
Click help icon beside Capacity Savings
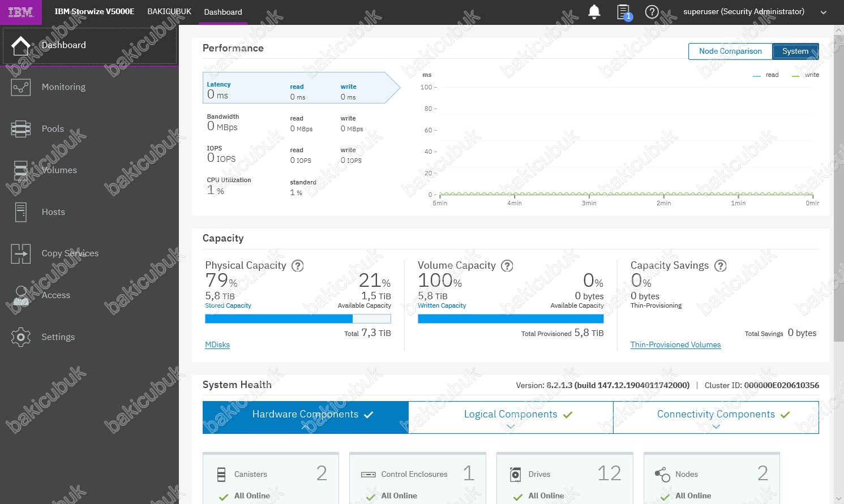pyautogui.click(x=720, y=265)
